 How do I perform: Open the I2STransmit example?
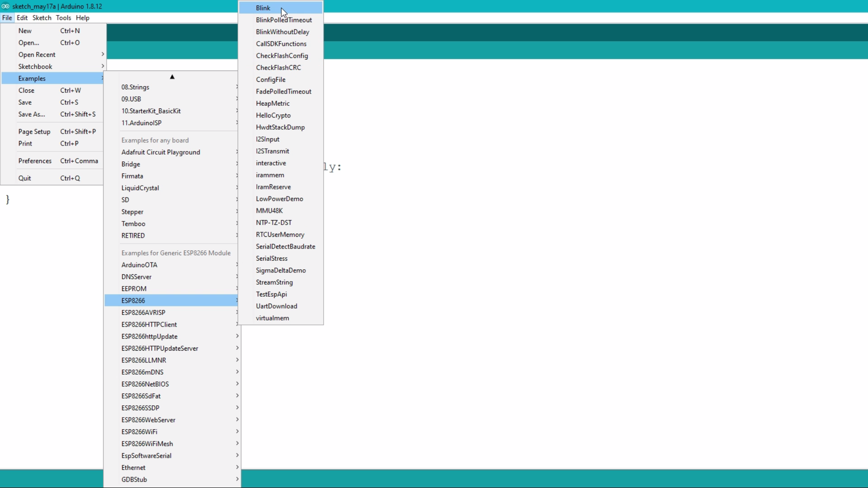pyautogui.click(x=281, y=151)
